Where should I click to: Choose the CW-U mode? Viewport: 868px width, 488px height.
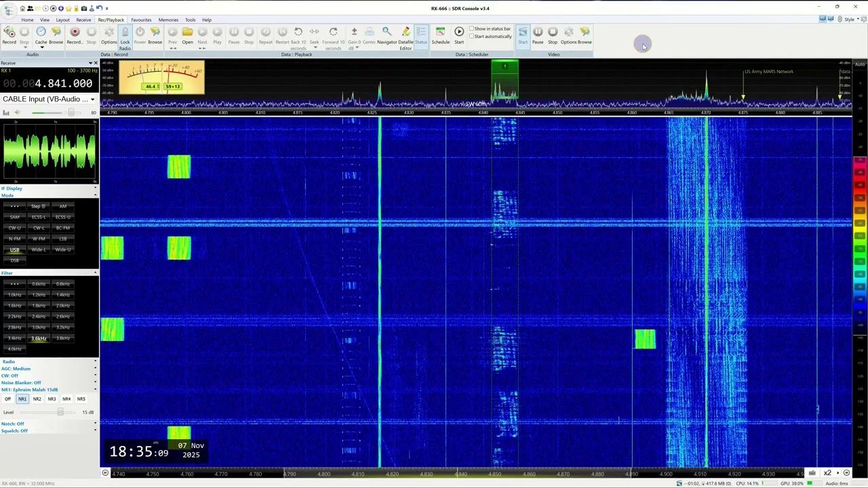pyautogui.click(x=14, y=228)
